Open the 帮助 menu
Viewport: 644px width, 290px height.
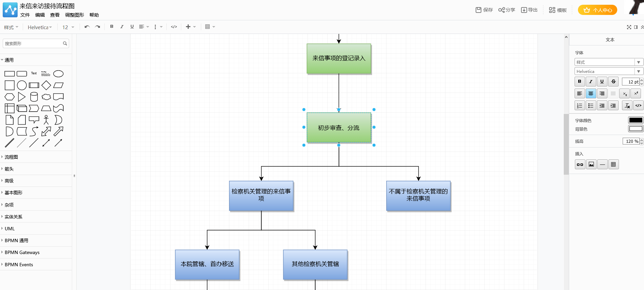[x=94, y=15]
